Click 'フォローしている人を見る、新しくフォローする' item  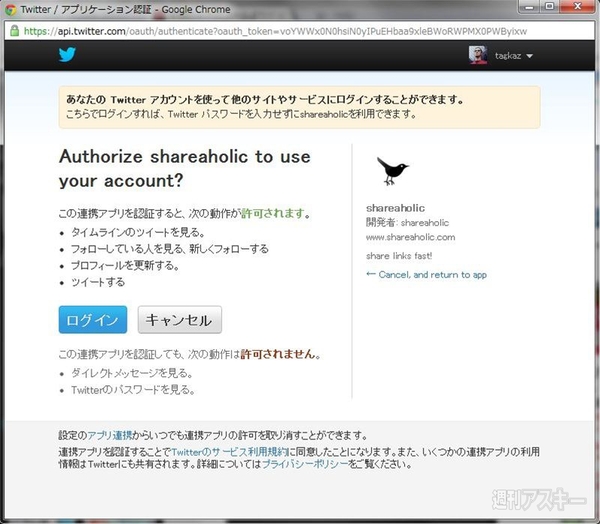(170, 249)
